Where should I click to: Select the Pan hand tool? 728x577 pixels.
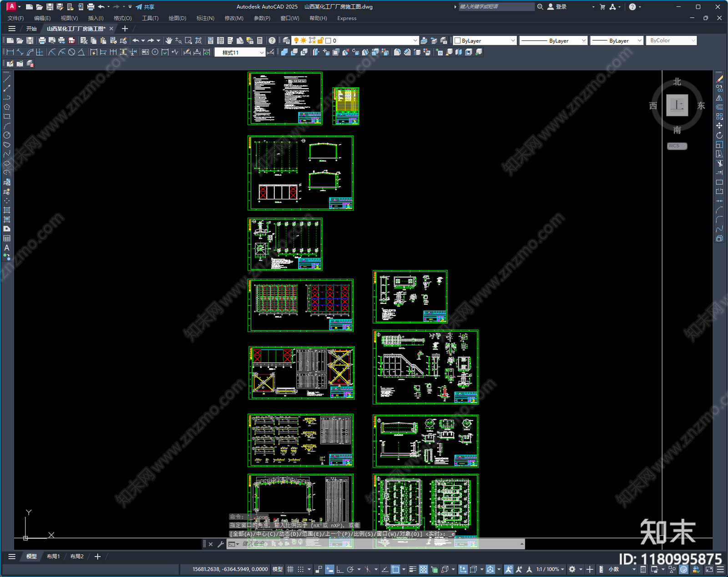169,40
